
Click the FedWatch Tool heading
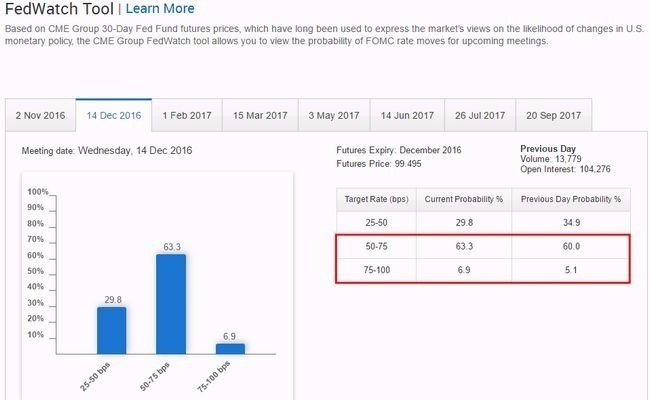(59, 9)
